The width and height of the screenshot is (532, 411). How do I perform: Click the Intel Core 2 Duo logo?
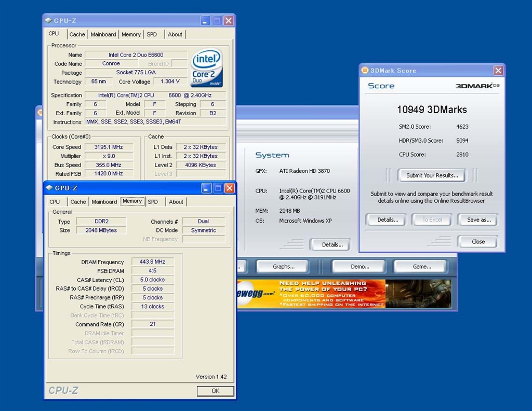point(207,68)
